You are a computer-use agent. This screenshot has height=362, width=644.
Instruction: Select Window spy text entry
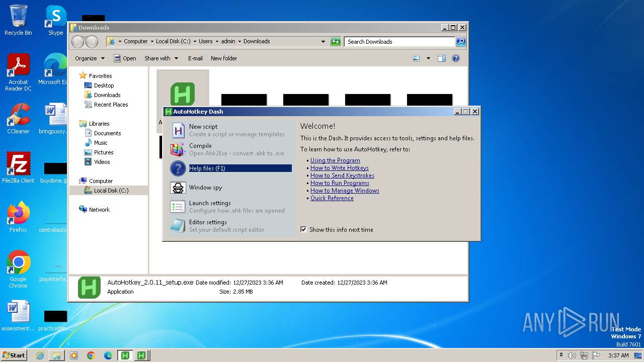[205, 188]
